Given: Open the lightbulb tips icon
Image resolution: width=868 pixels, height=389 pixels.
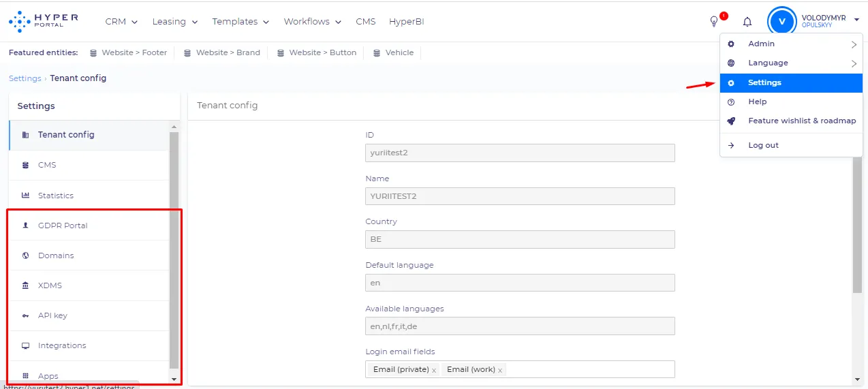Looking at the screenshot, I should (x=714, y=22).
